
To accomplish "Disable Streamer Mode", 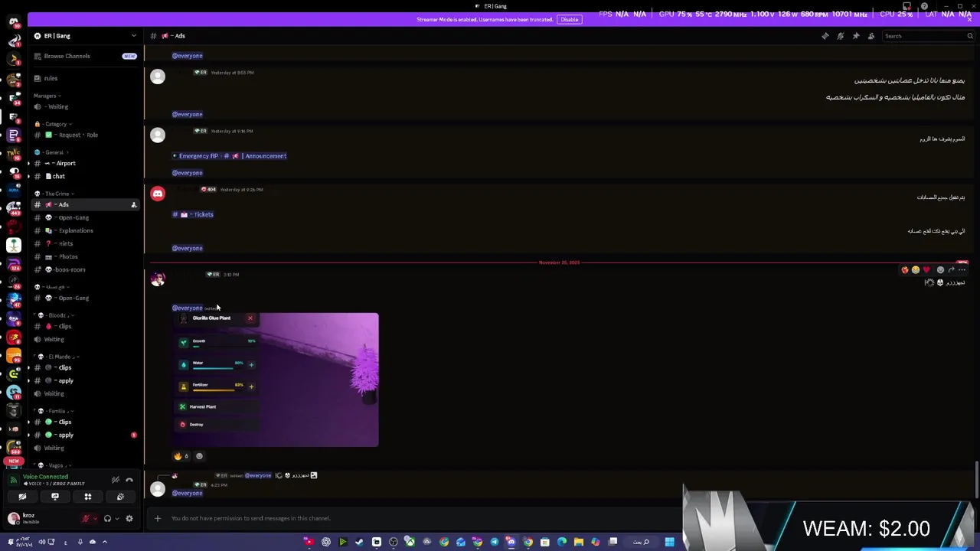I will pos(569,19).
